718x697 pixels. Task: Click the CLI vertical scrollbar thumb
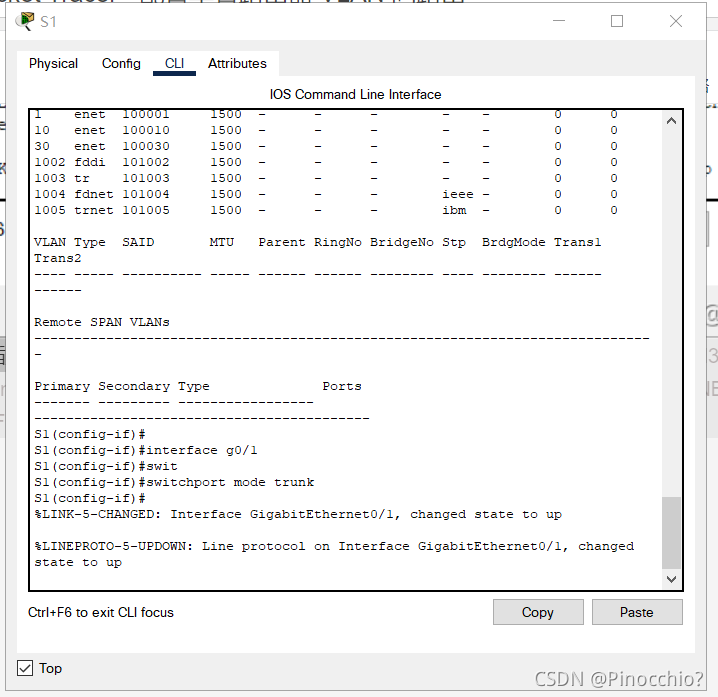(x=671, y=533)
